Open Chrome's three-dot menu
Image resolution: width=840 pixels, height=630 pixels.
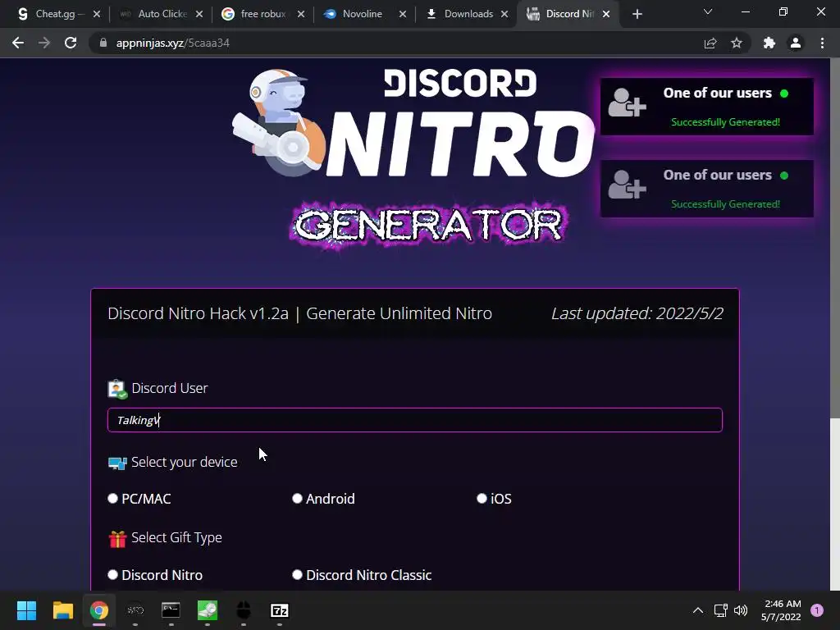tap(822, 43)
